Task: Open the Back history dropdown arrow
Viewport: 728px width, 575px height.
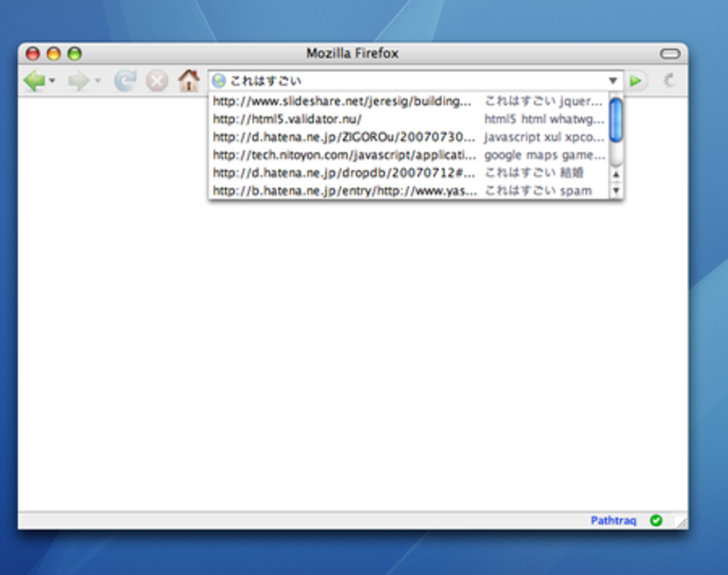Action: pos(52,81)
